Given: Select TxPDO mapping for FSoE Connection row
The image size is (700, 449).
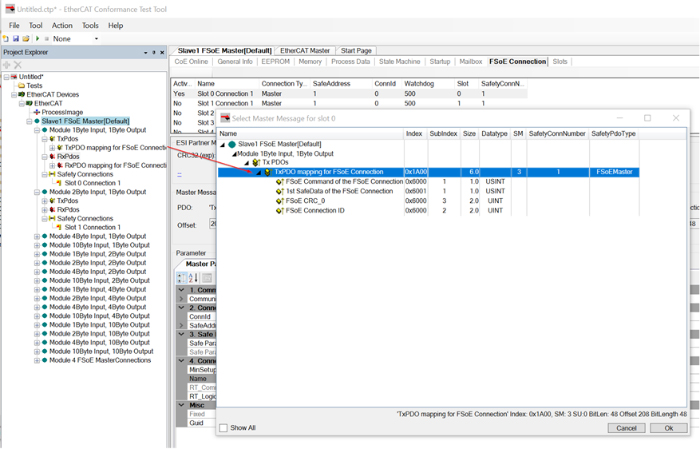Looking at the screenshot, I should pos(429,172).
